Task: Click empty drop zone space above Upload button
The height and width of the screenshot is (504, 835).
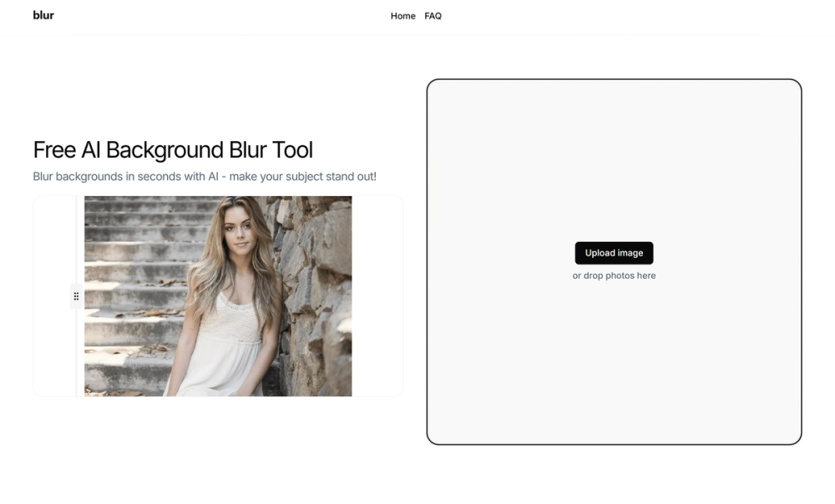Action: click(x=614, y=159)
